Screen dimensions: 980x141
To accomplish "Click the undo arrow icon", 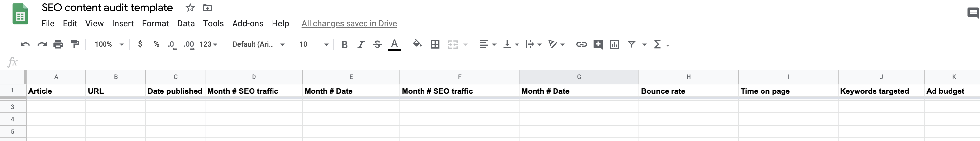I will [x=25, y=44].
